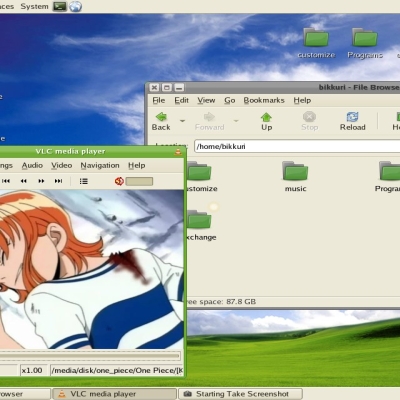Skip to next track in VLC
The height and width of the screenshot is (400, 400).
tap(58, 181)
